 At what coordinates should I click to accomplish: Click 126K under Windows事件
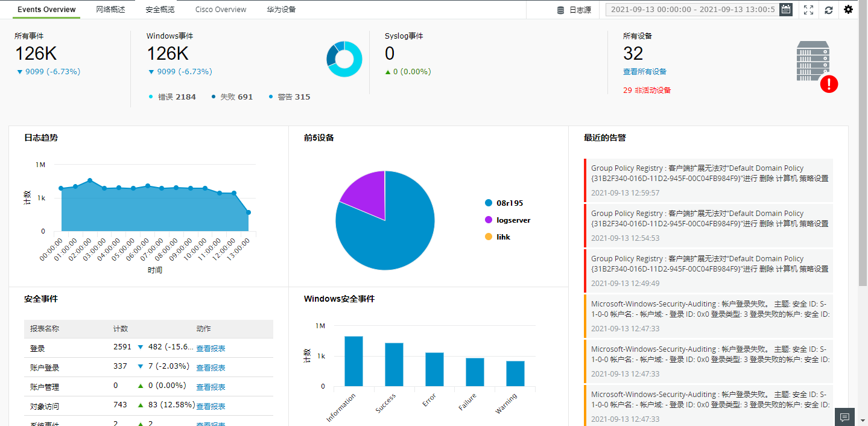[168, 54]
